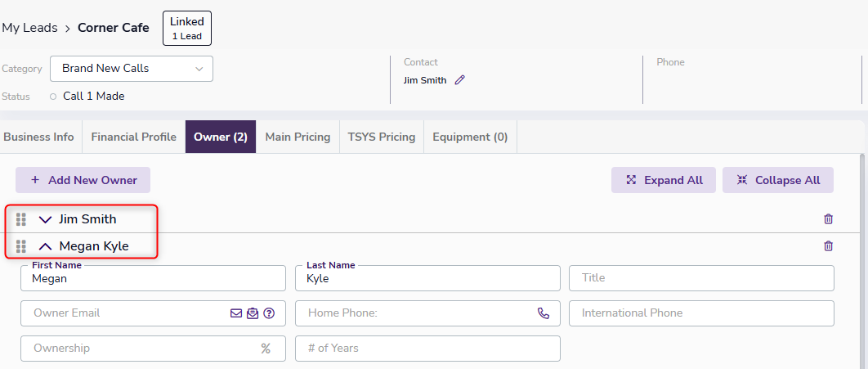The width and height of the screenshot is (868, 369).
Task: Click the envelope icon in Owner Email field
Action: [236, 313]
